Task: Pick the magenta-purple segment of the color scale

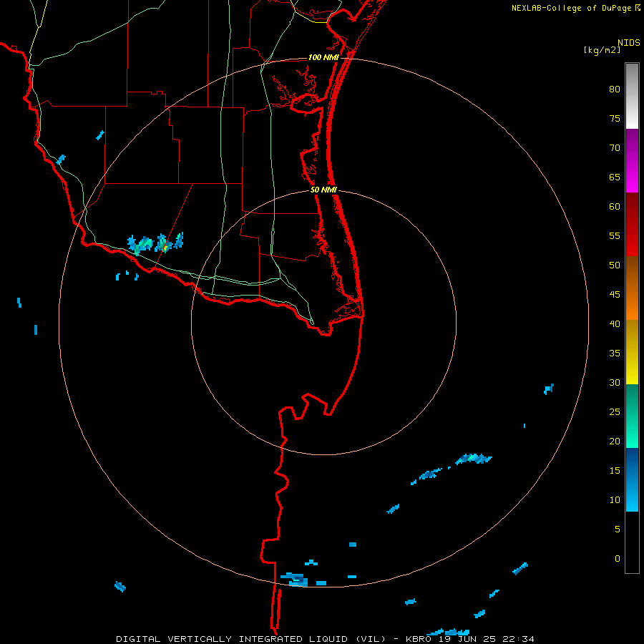Action: coord(632,160)
